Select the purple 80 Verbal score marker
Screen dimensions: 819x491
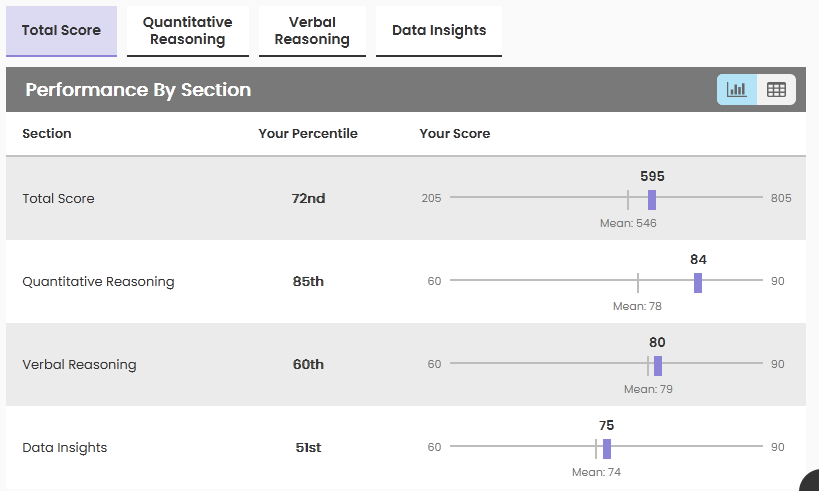tap(658, 365)
